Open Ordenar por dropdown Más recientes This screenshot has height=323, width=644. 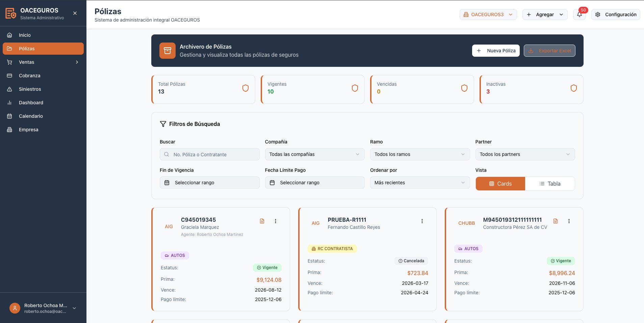pos(420,183)
